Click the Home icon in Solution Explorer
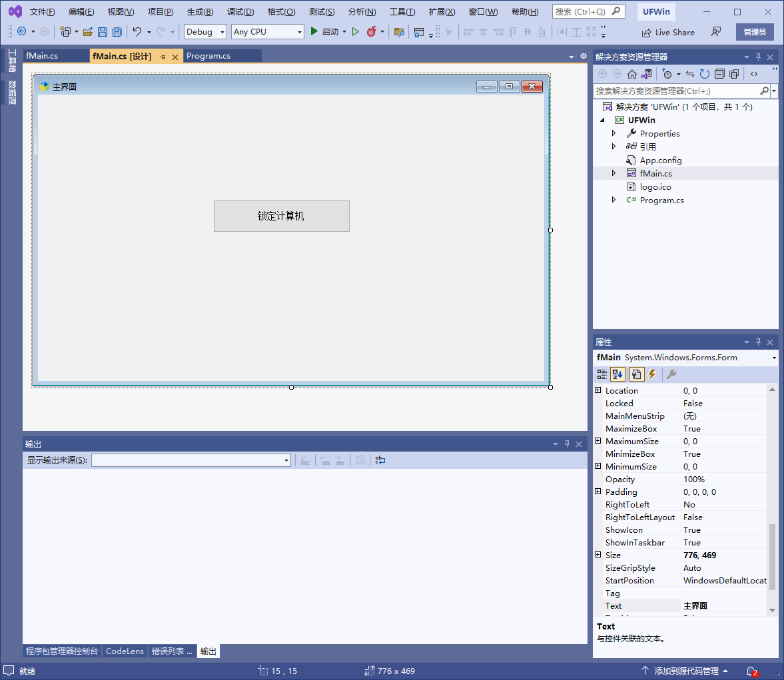The width and height of the screenshot is (784, 680). point(632,74)
